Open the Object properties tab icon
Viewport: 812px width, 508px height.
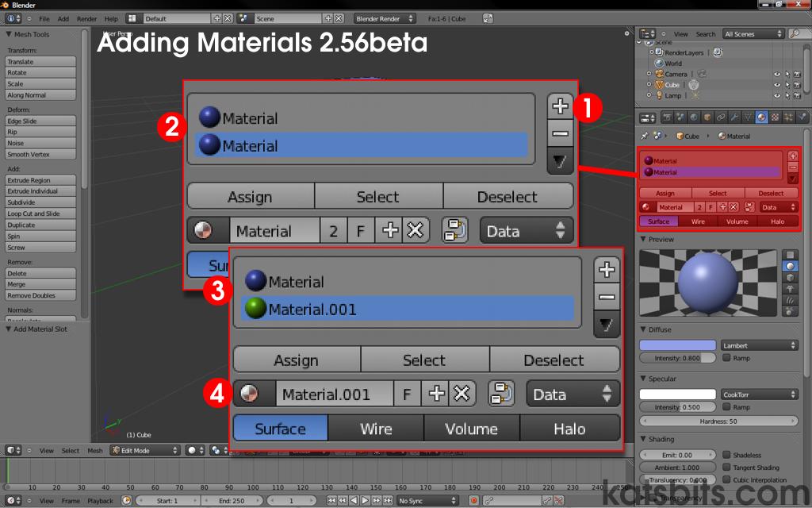coord(707,117)
